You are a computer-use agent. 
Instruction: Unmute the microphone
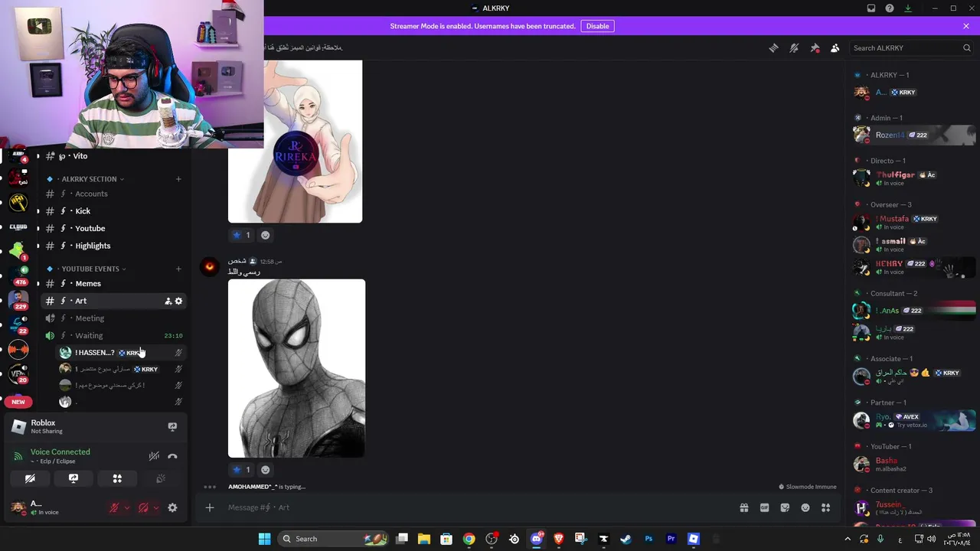(x=114, y=508)
